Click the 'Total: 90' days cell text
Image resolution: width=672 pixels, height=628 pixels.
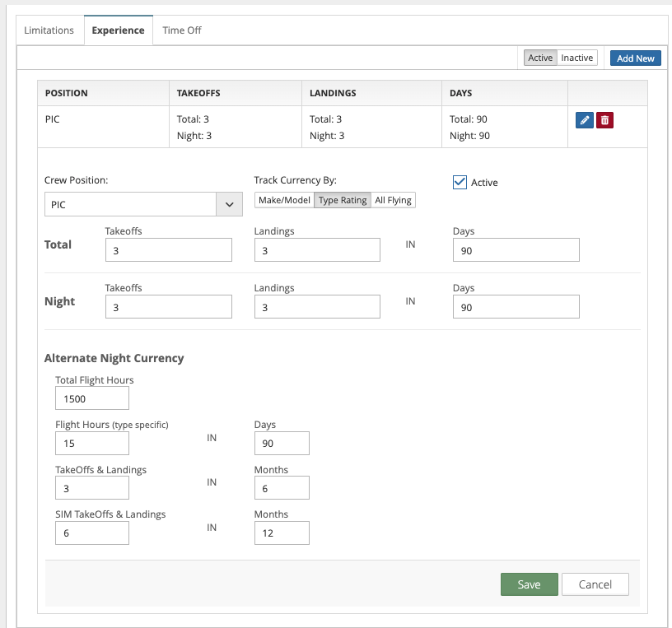click(x=469, y=119)
